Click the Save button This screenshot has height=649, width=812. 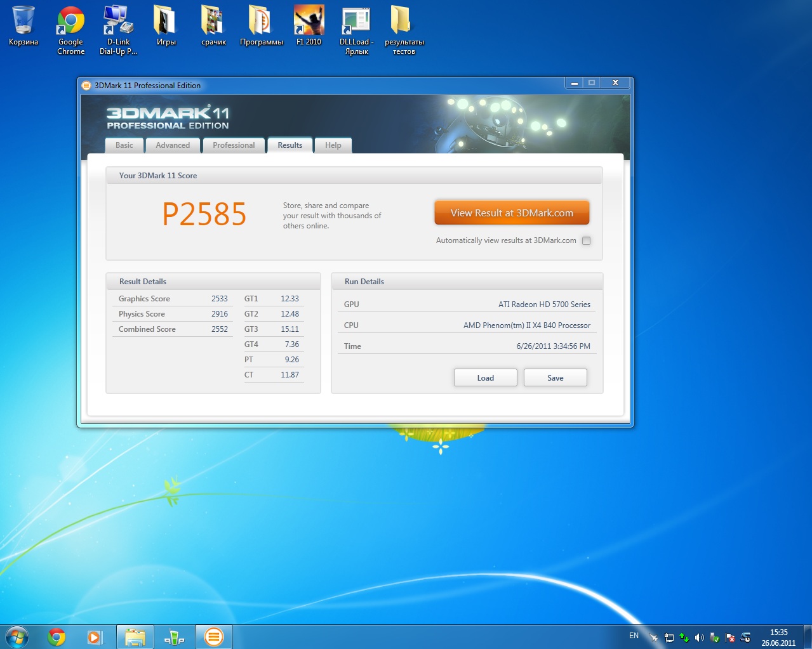point(556,377)
